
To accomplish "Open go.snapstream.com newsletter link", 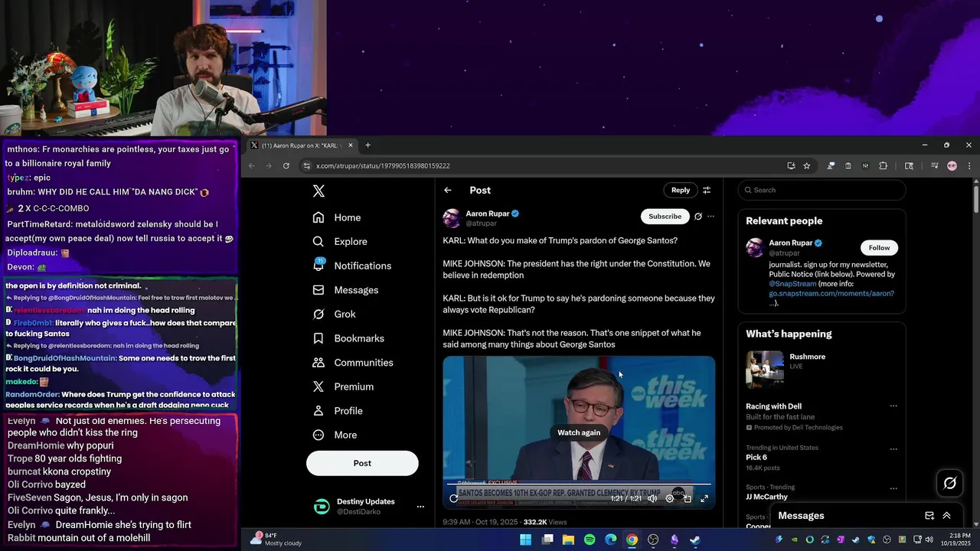I will click(831, 294).
